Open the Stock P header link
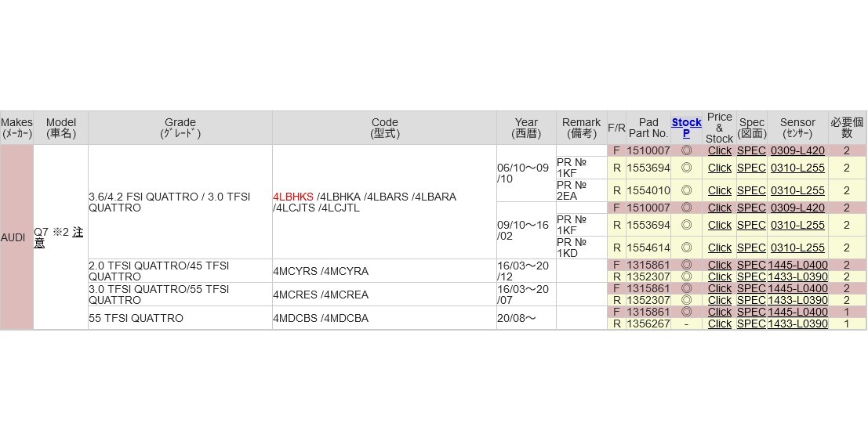 click(x=686, y=128)
